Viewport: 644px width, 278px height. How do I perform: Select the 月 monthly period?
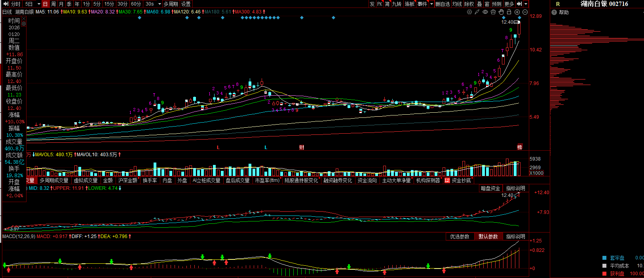point(61,4)
